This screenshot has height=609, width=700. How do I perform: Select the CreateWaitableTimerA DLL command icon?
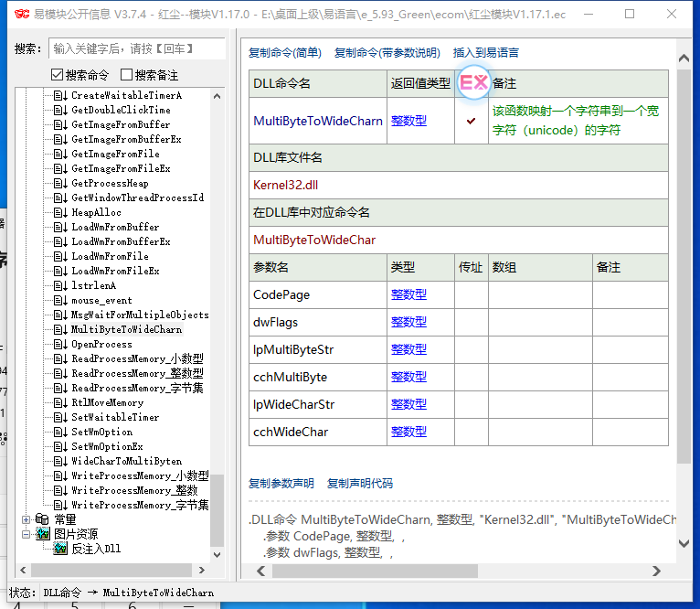tap(60, 95)
